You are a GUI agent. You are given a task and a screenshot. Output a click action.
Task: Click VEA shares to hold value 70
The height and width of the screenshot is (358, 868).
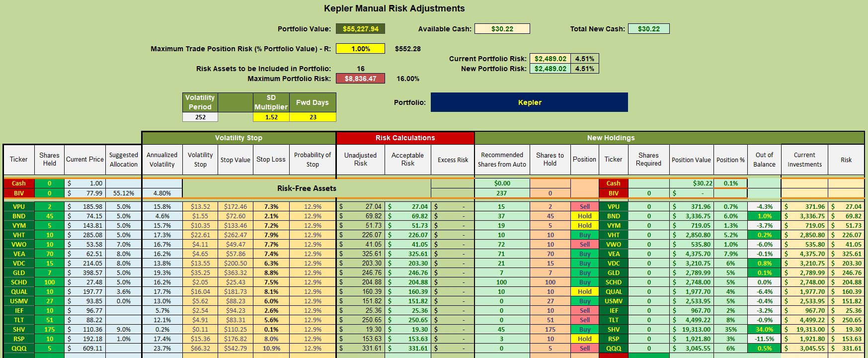[x=550, y=254]
